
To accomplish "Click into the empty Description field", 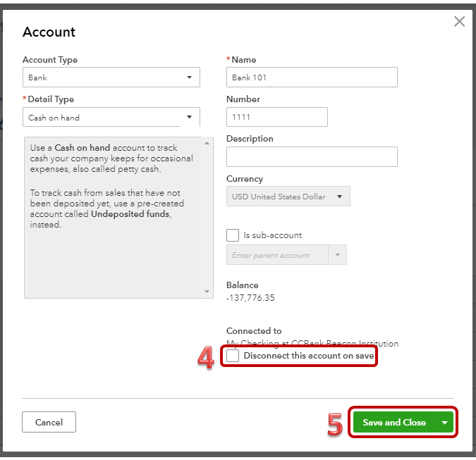I will coord(312,157).
